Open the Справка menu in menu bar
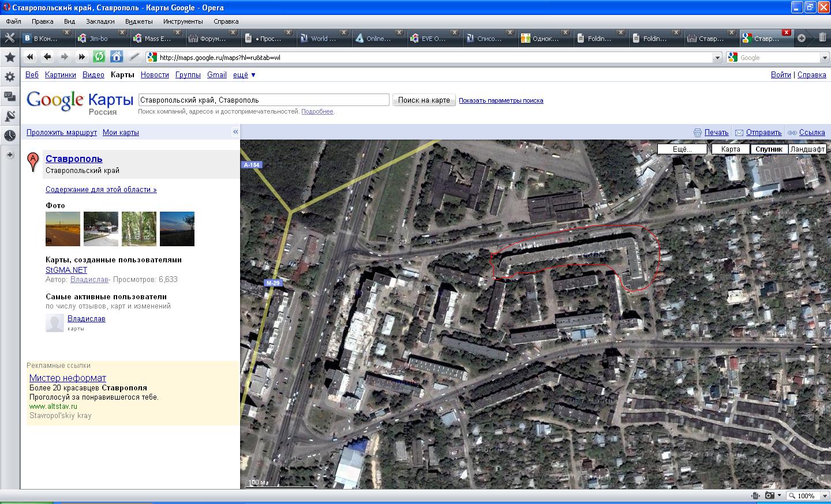This screenshot has width=831, height=504. (x=226, y=21)
